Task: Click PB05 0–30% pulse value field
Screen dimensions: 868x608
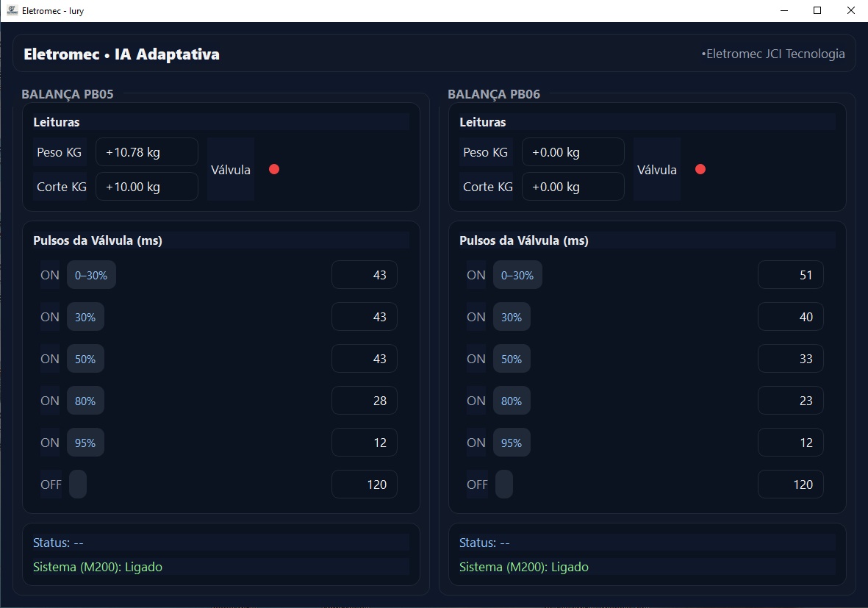Action: (x=365, y=275)
